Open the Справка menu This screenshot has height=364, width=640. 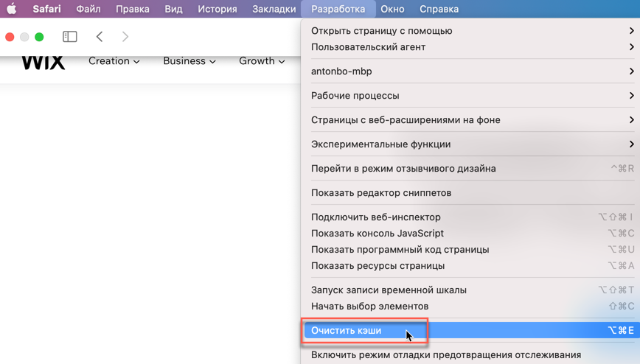click(x=439, y=9)
